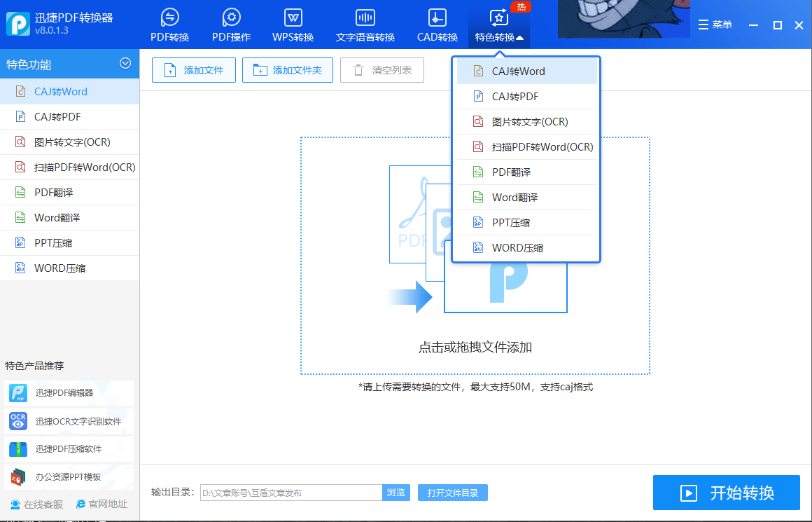Open the CAD转换 tool

(436, 25)
